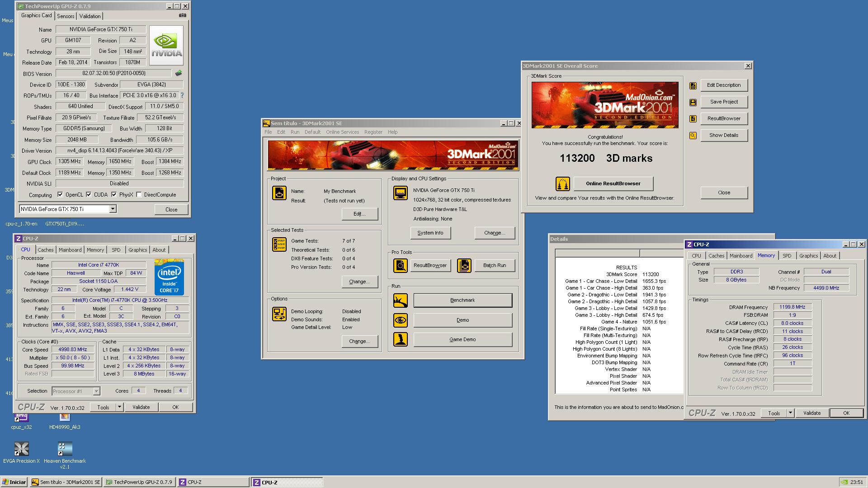Screen dimensions: 868x488
Task: Switch to Validation tab in GPU-Z
Action: click(x=90, y=16)
